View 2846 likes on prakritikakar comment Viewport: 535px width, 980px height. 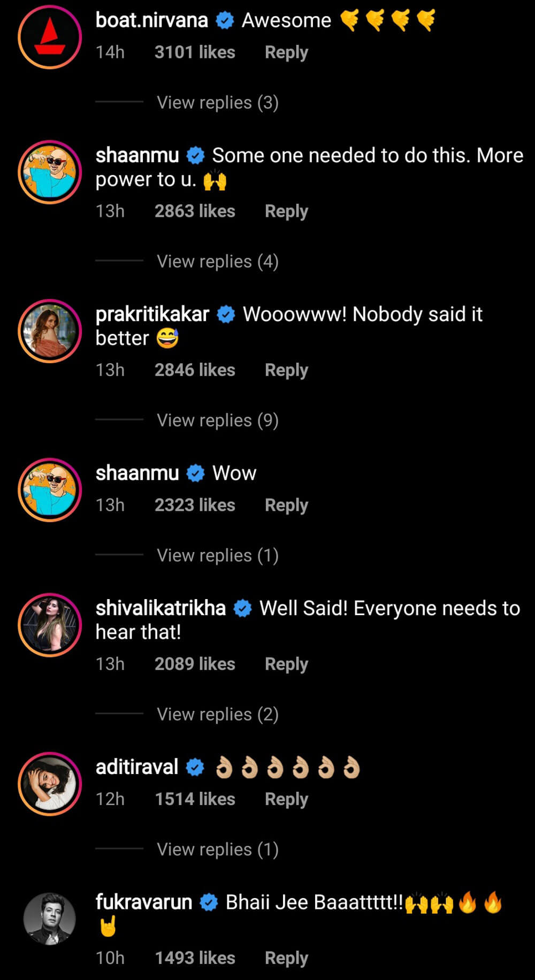pyautogui.click(x=195, y=370)
